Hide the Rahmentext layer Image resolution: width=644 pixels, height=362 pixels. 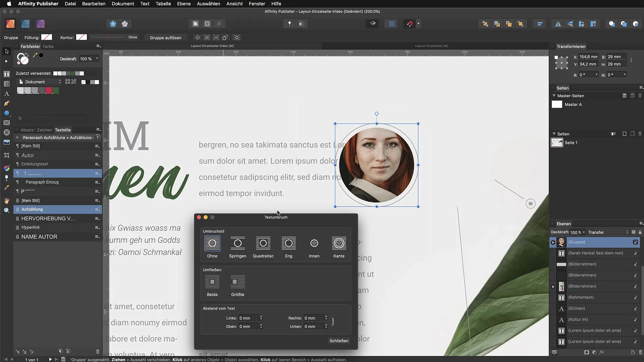coord(635,297)
